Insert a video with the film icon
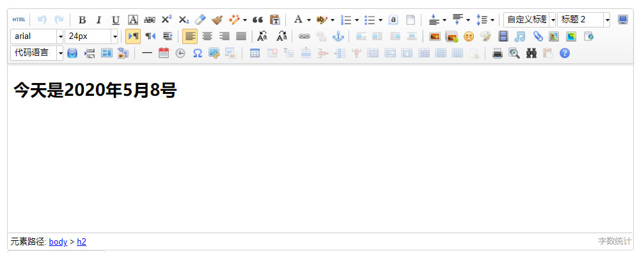This screenshot has width=644, height=253. pyautogui.click(x=503, y=36)
